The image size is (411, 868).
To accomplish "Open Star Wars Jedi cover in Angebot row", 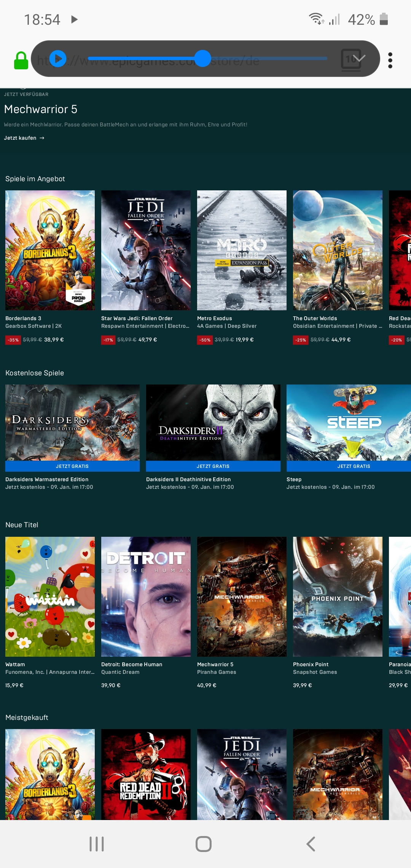I will pos(146,250).
